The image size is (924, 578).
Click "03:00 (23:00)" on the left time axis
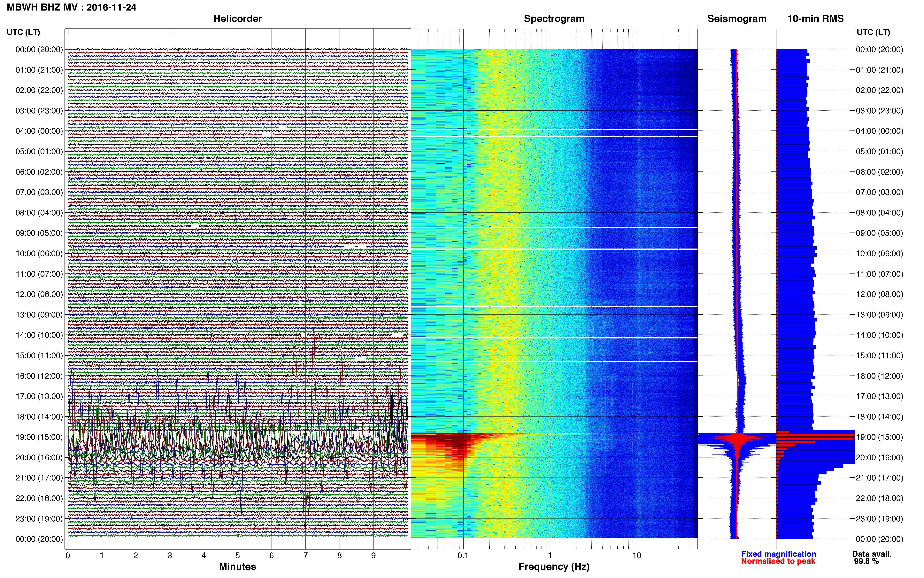point(39,111)
